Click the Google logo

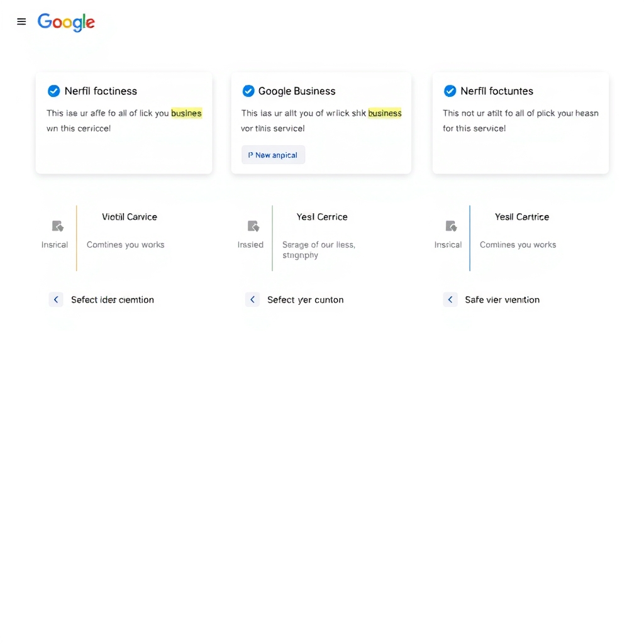pyautogui.click(x=66, y=22)
